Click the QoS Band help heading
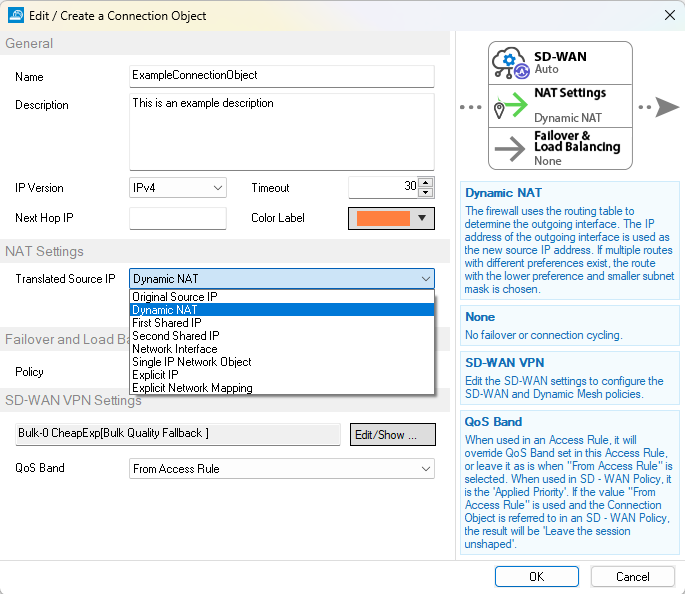 (x=493, y=422)
